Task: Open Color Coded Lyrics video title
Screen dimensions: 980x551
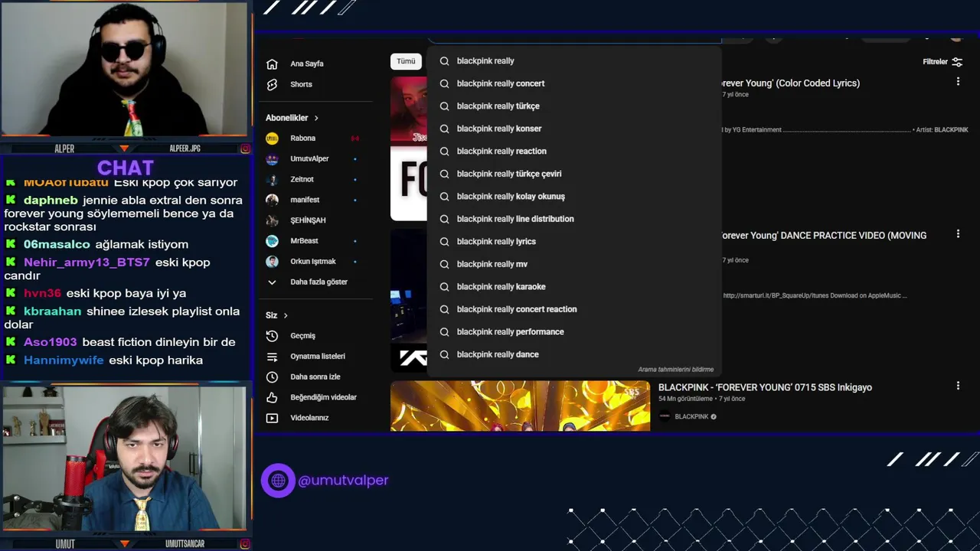Action: pyautogui.click(x=790, y=83)
